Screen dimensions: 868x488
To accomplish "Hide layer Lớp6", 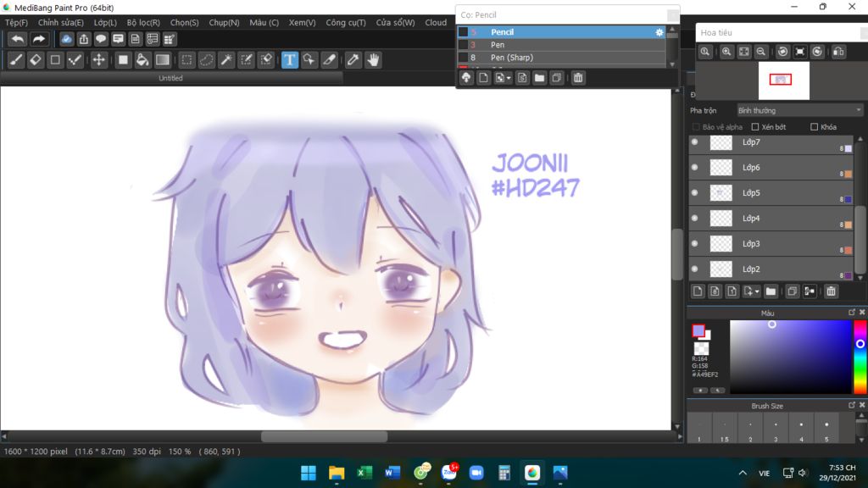I will (x=695, y=167).
